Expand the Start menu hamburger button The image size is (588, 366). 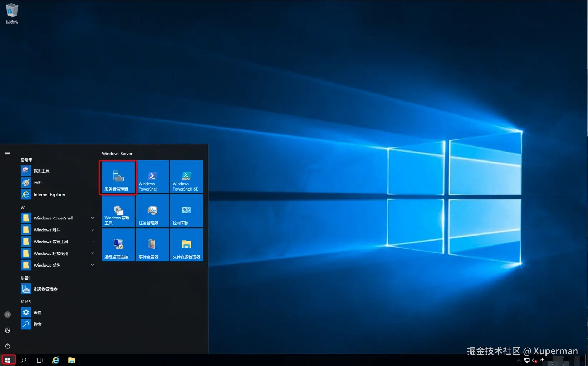point(8,154)
